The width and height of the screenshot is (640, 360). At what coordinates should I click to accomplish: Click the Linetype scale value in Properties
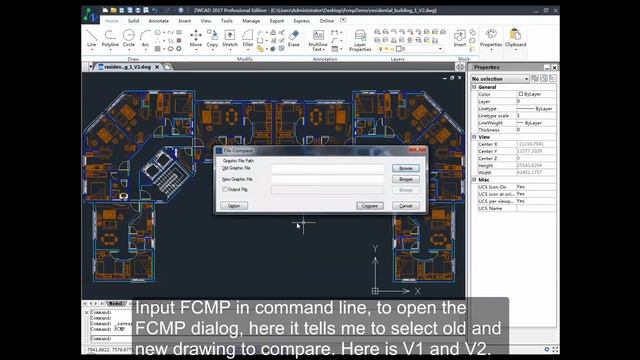[536, 116]
